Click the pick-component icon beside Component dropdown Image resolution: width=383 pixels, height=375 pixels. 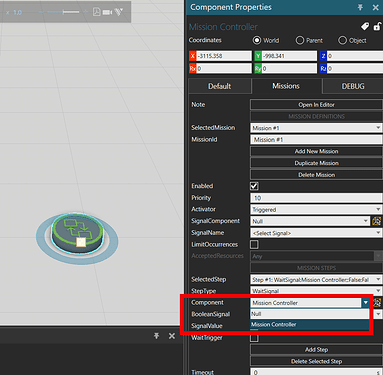[x=377, y=303]
